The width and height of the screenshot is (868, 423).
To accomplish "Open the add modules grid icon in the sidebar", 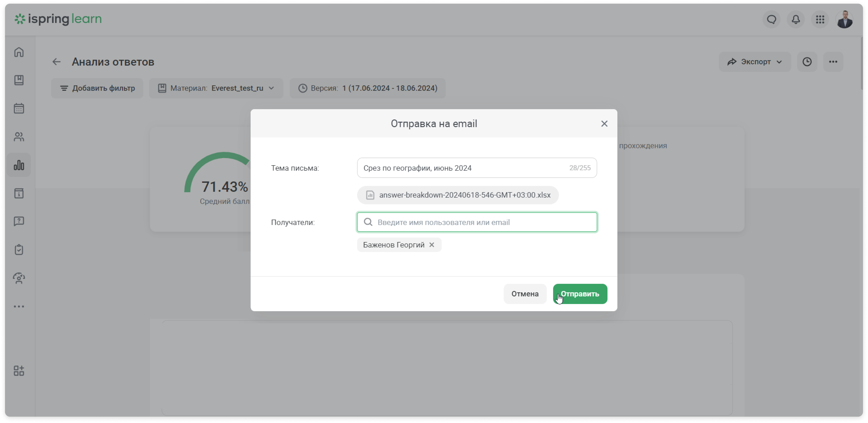I will point(19,370).
